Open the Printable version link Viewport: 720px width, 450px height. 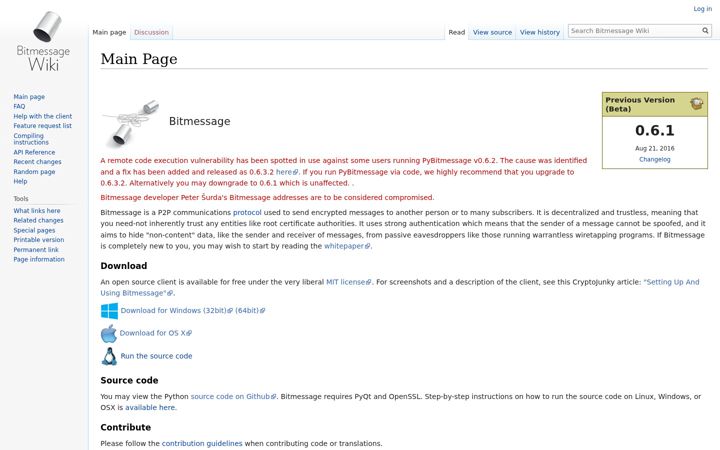(39, 240)
